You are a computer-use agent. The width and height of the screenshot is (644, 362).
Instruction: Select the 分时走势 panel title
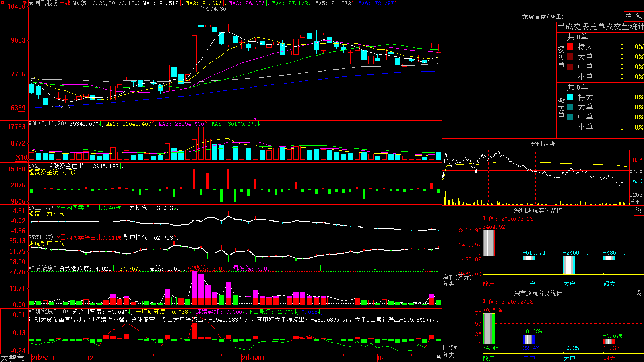[x=543, y=144]
